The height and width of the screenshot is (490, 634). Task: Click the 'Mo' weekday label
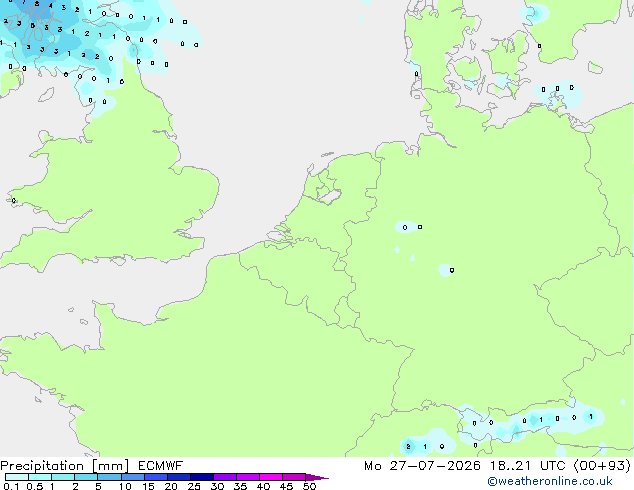click(x=372, y=466)
